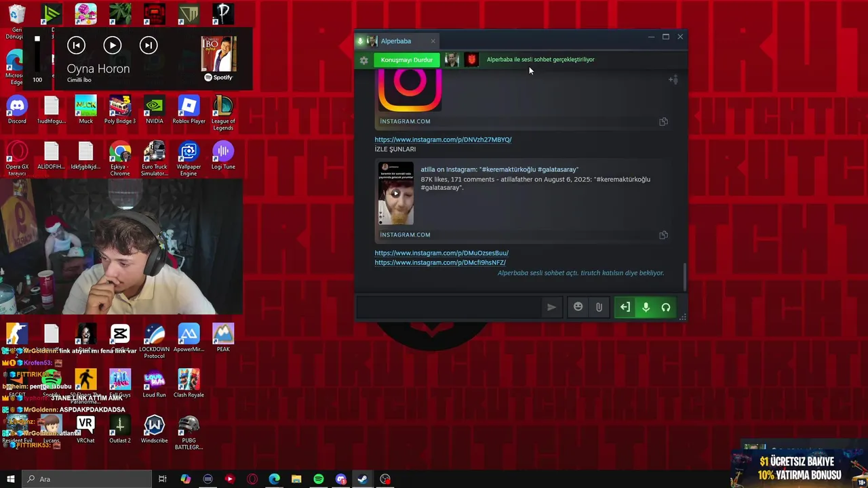
Task: Toggle the headphones audio output button
Action: click(666, 308)
